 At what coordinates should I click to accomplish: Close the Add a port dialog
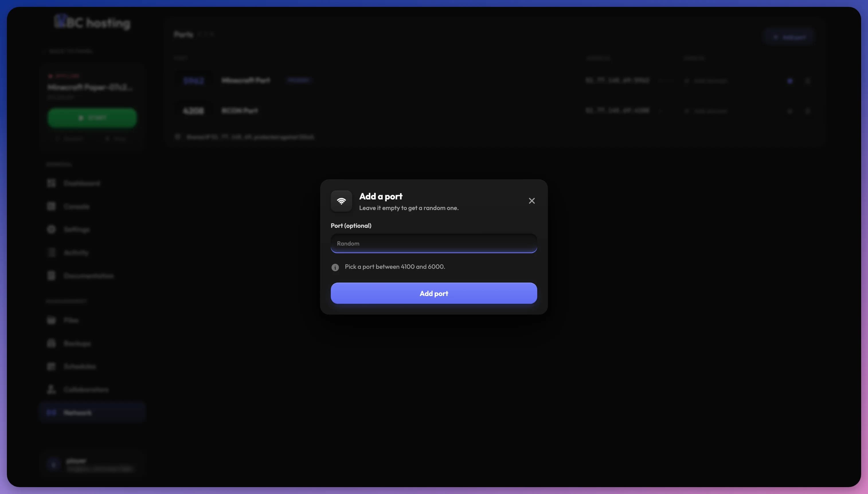click(532, 201)
